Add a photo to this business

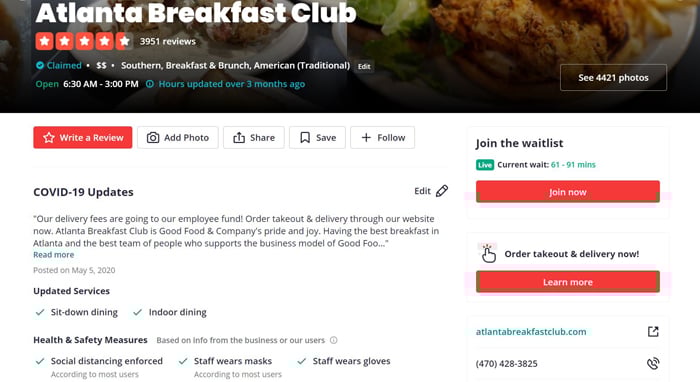[x=178, y=137]
